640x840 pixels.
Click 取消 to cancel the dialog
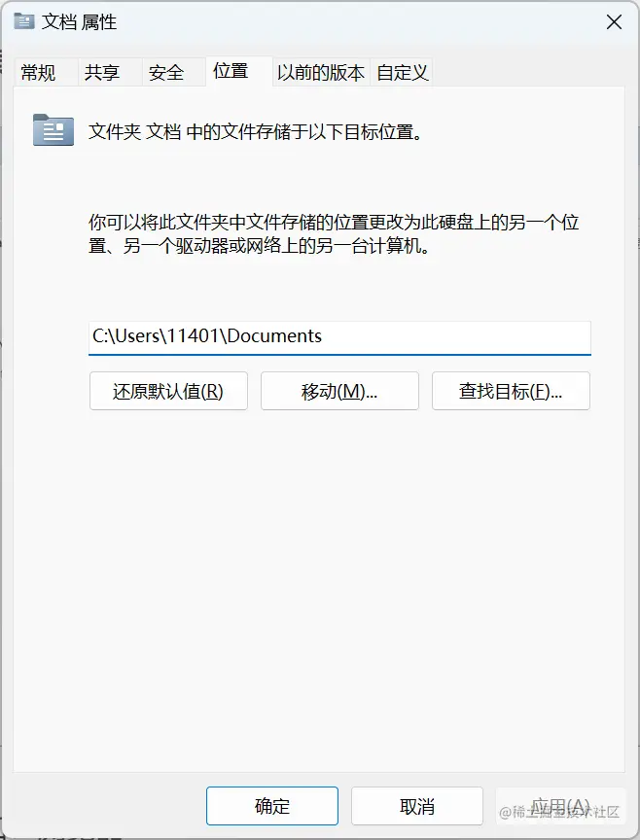point(417,806)
